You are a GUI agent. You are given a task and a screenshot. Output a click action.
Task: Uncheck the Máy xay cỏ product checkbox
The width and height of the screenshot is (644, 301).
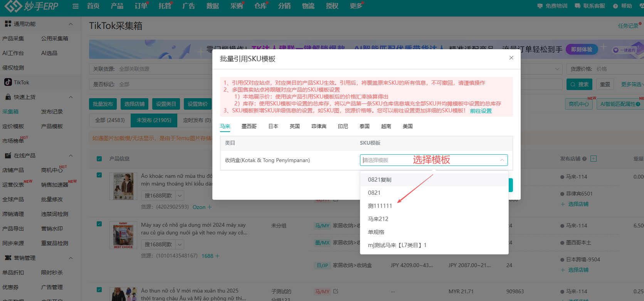[x=99, y=224]
